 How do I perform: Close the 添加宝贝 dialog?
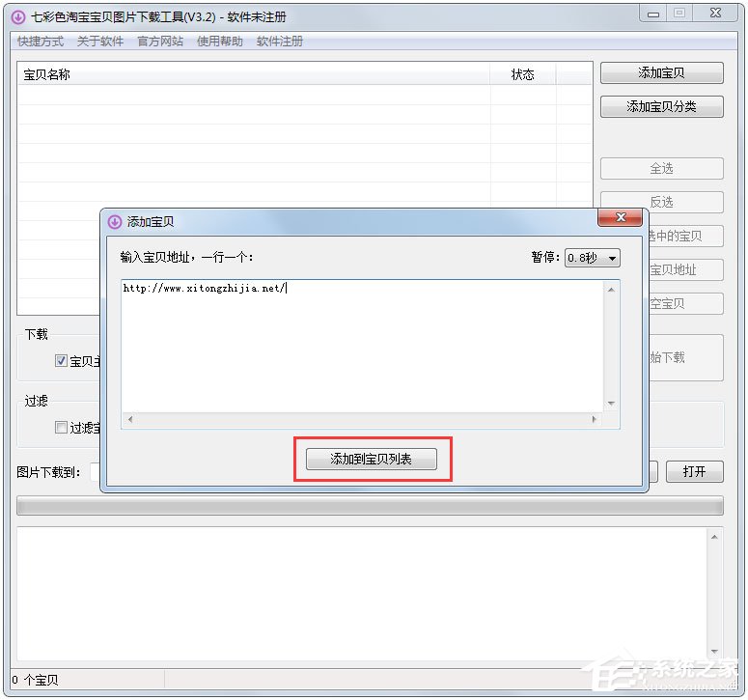pos(620,218)
